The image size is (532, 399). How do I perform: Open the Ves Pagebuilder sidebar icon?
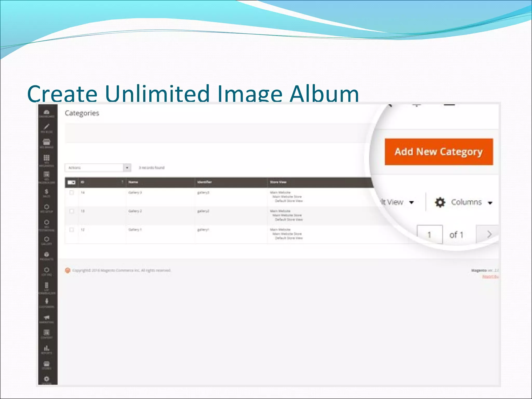pos(47,177)
